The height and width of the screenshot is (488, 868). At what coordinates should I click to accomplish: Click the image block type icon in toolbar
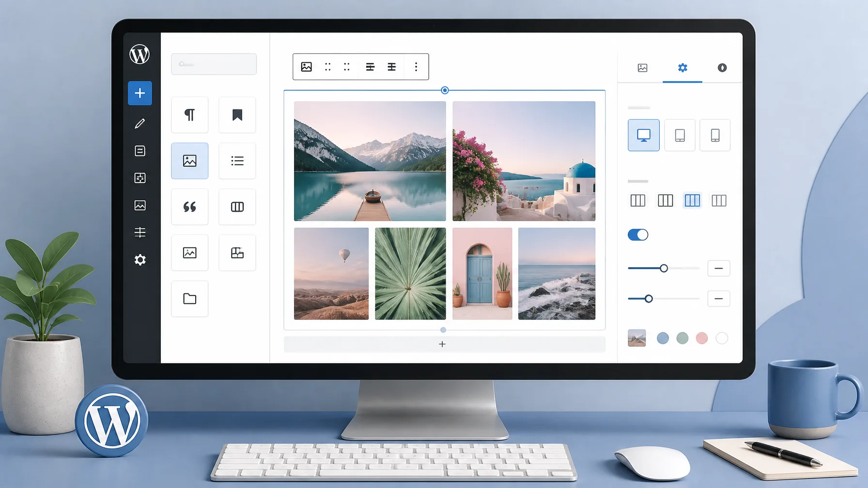307,67
